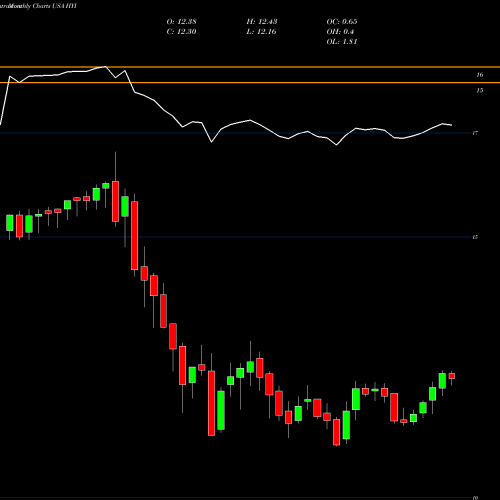The height and width of the screenshot is (500, 500).
Task: Click the 'O: 12.38' open price value
Action: tap(181, 22)
